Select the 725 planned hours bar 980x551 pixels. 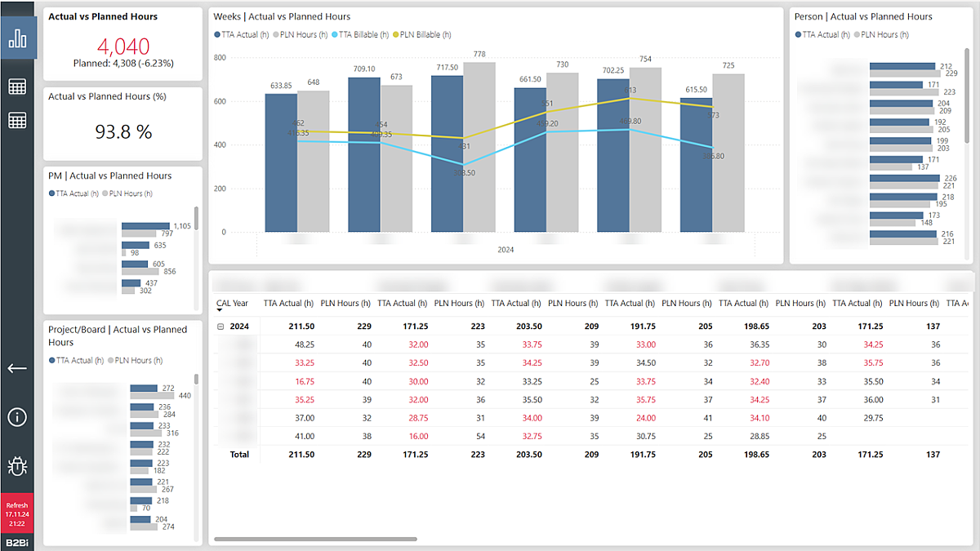[728, 153]
